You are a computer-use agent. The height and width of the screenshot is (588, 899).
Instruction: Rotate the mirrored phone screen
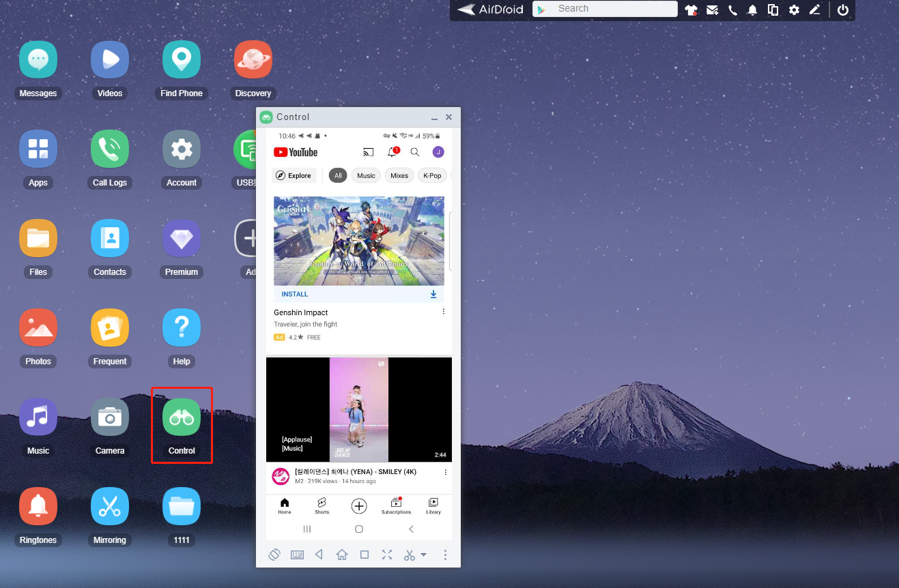274,555
